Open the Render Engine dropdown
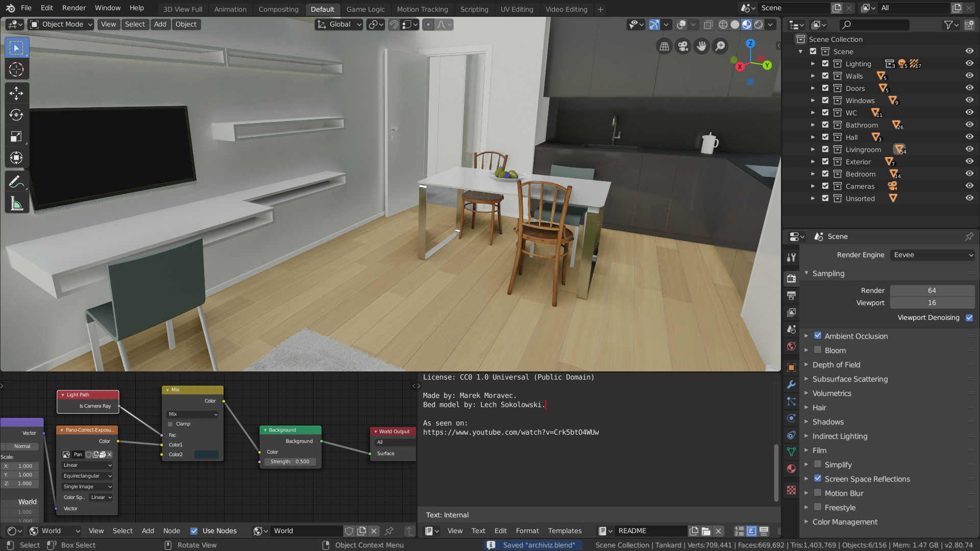 pos(932,255)
